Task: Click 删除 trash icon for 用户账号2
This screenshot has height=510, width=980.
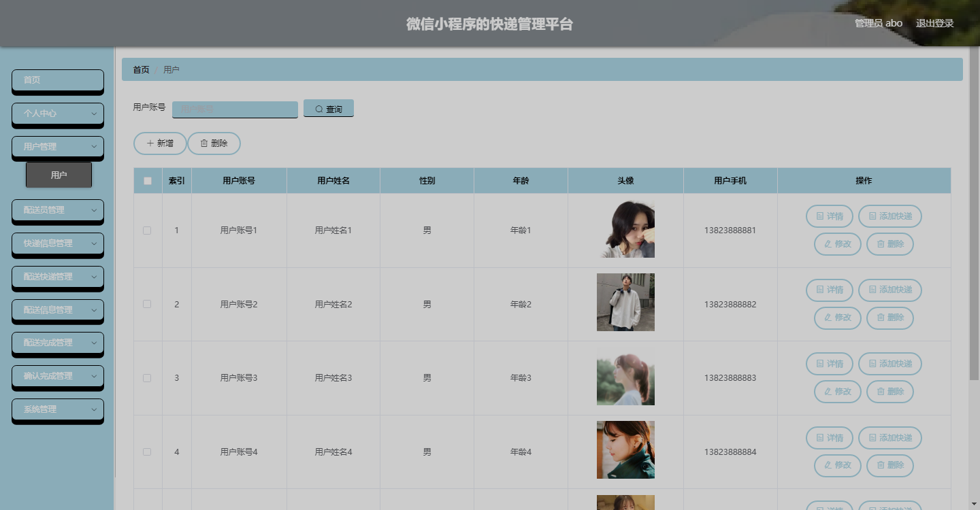Action: [x=881, y=318]
